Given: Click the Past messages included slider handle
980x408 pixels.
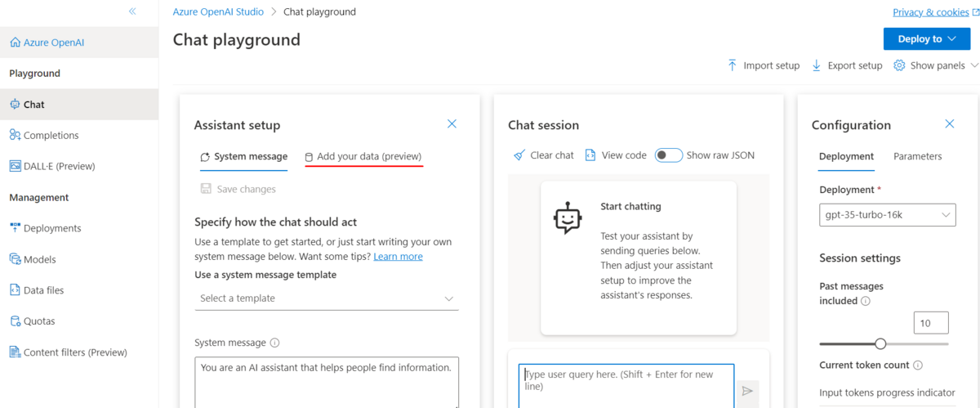Looking at the screenshot, I should point(880,343).
